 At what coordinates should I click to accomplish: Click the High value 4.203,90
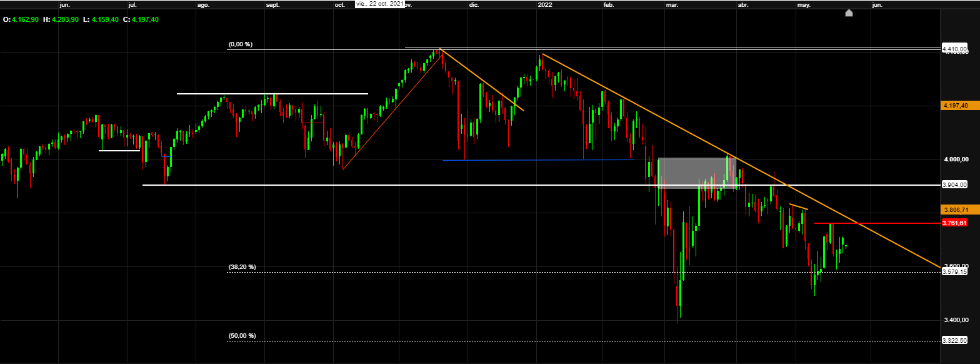pos(66,19)
